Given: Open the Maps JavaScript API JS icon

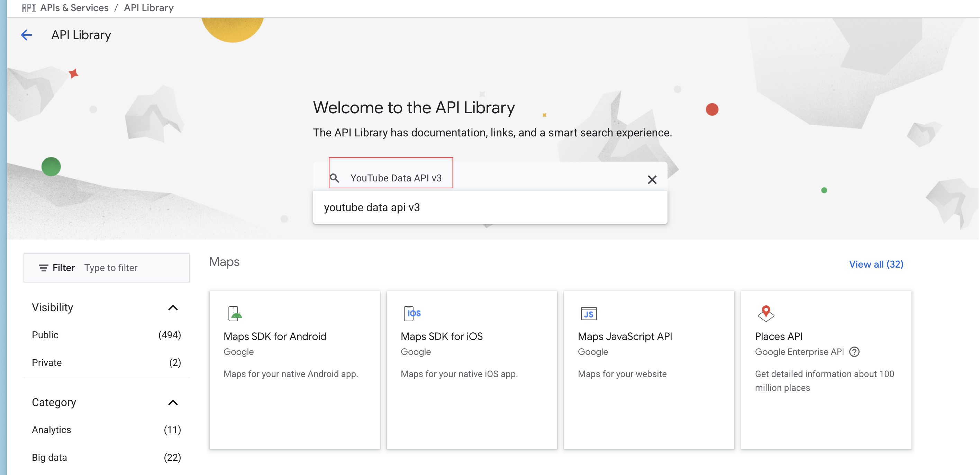Looking at the screenshot, I should point(589,314).
